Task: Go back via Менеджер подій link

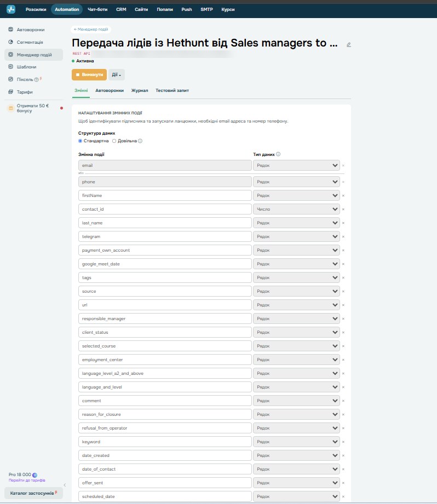Action: coord(91,29)
